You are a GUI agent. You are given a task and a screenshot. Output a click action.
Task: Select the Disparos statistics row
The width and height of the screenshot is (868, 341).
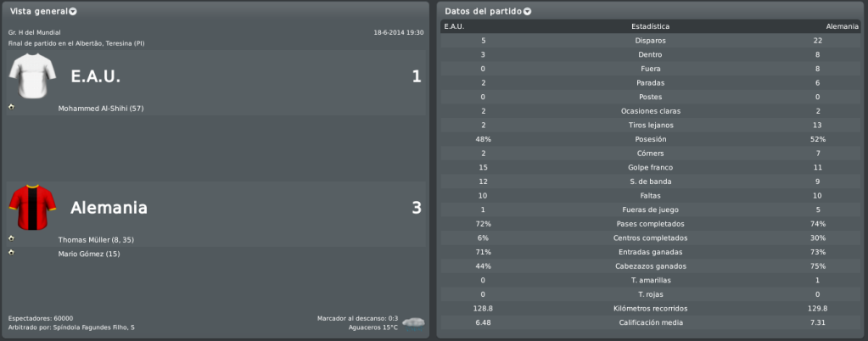tap(651, 41)
